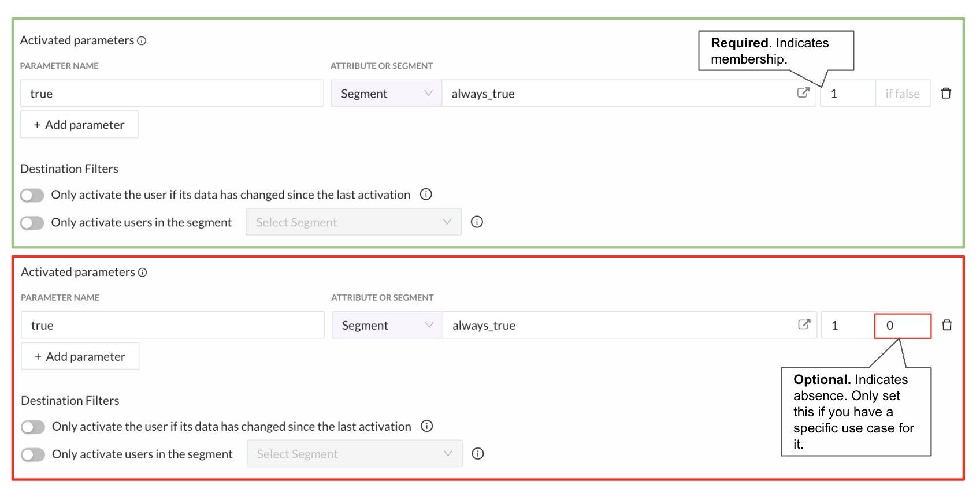
Task: Expand Select Segment dropdown in green panel
Action: [x=354, y=222]
